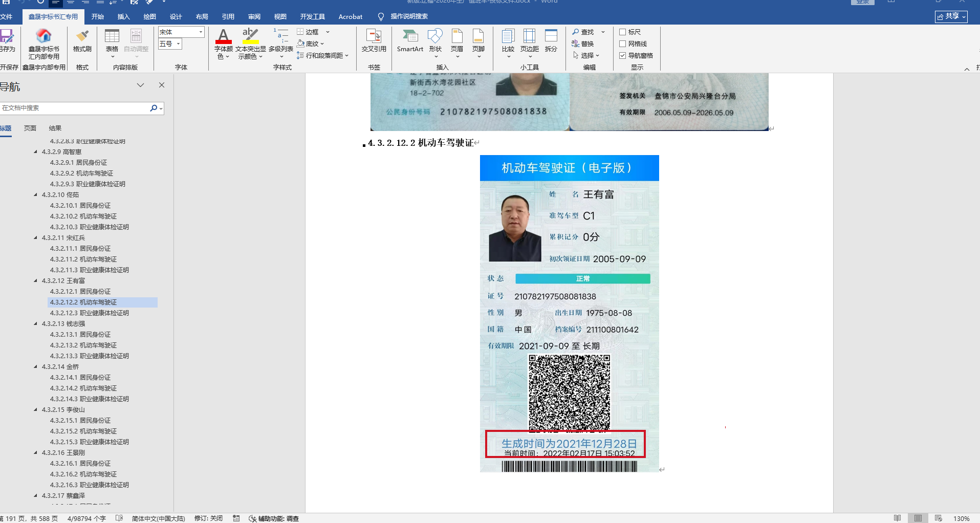Go to heading 4.3.2.12.1 居民身份证
The image size is (980, 523).
(80, 291)
